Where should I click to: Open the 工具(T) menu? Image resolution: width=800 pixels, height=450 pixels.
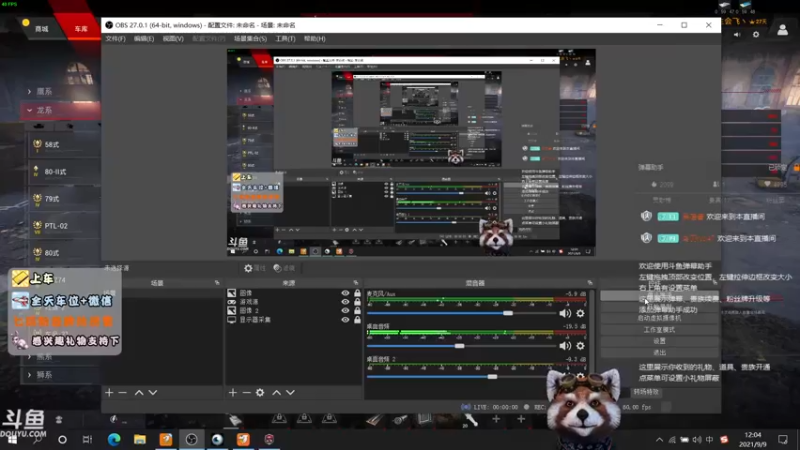click(285, 39)
